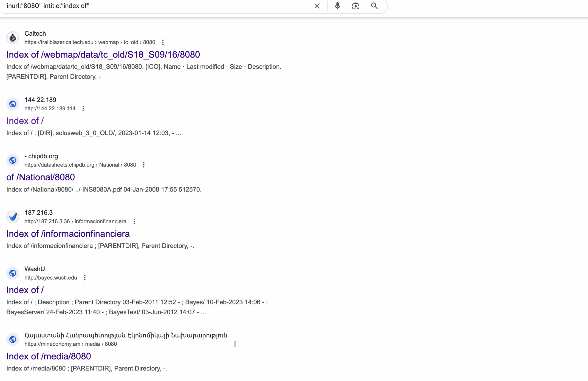Click snippet mentioning INS8080A.pdf

104,189
